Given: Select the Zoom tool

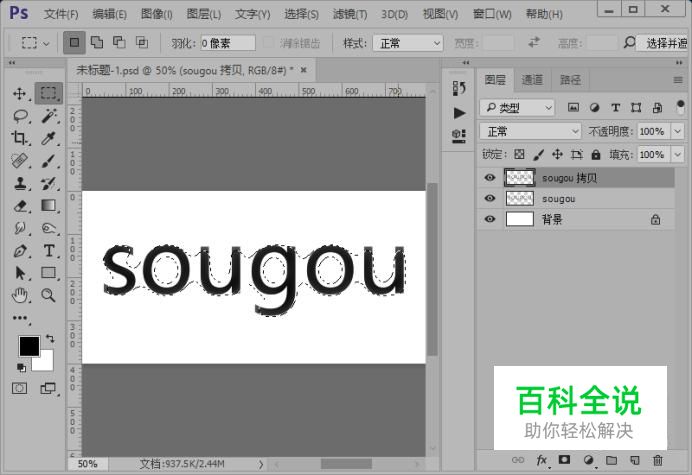Looking at the screenshot, I should pyautogui.click(x=49, y=295).
